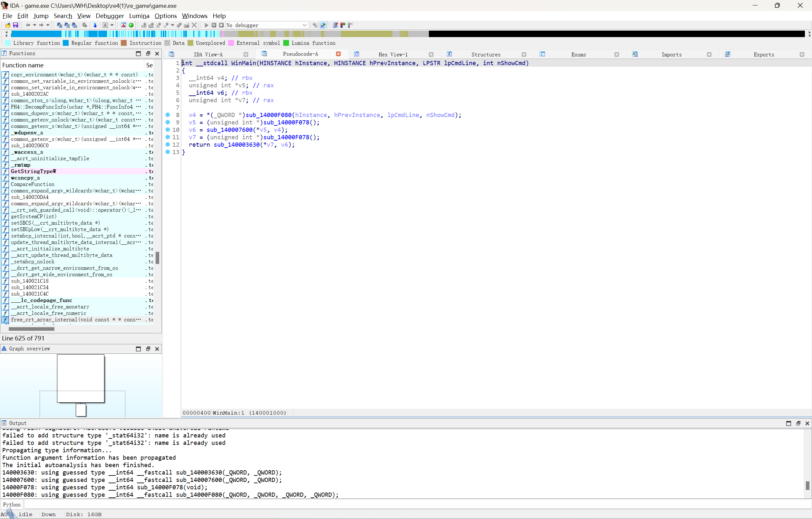Open the Lumina menu
Image resolution: width=812 pixels, height=519 pixels.
pyautogui.click(x=139, y=16)
